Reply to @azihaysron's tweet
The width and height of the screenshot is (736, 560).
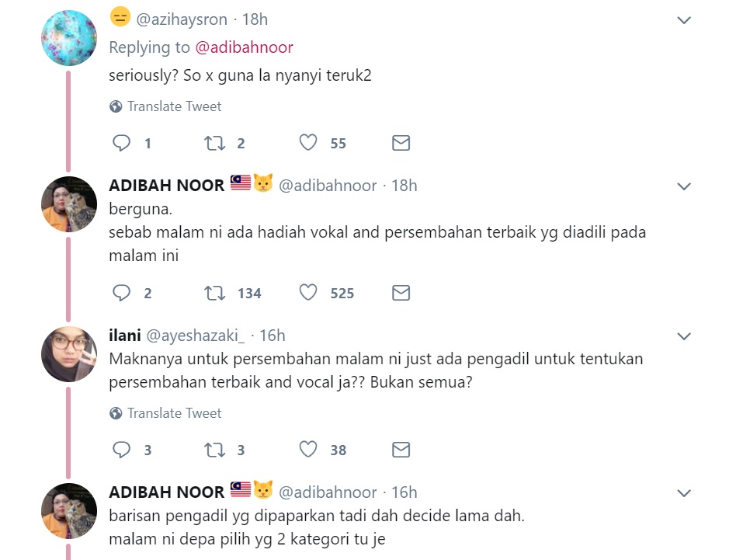(x=122, y=143)
